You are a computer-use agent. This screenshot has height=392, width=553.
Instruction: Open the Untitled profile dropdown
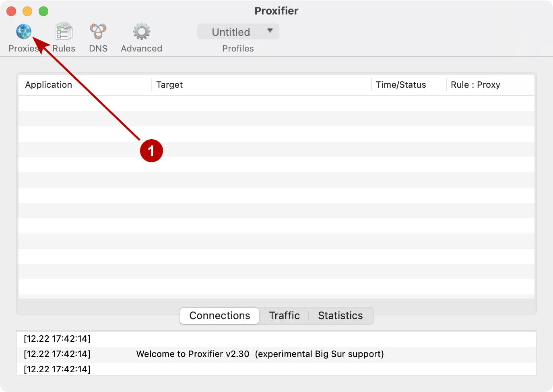tap(238, 31)
